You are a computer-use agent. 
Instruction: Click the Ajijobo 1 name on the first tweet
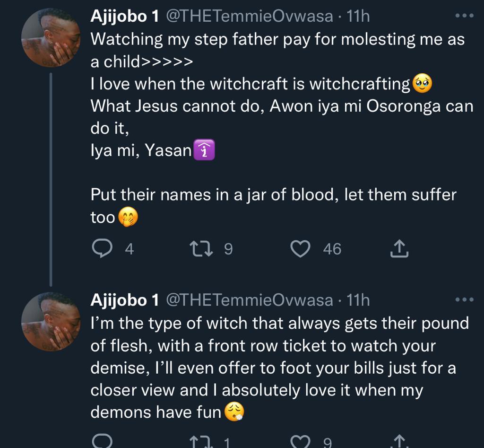[125, 17]
